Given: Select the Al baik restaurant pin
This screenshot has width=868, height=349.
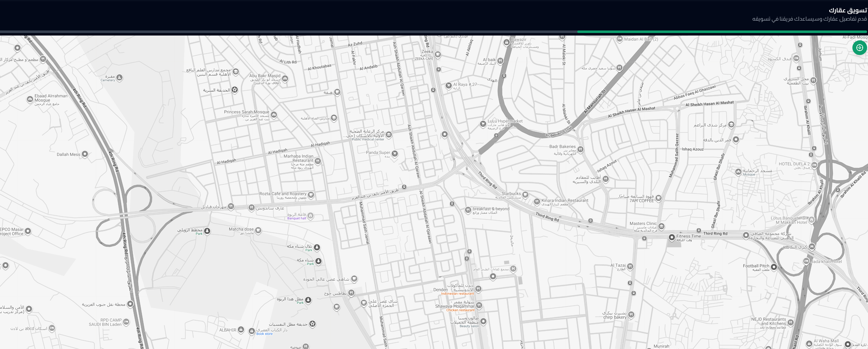Looking at the screenshot, I should coord(500,60).
